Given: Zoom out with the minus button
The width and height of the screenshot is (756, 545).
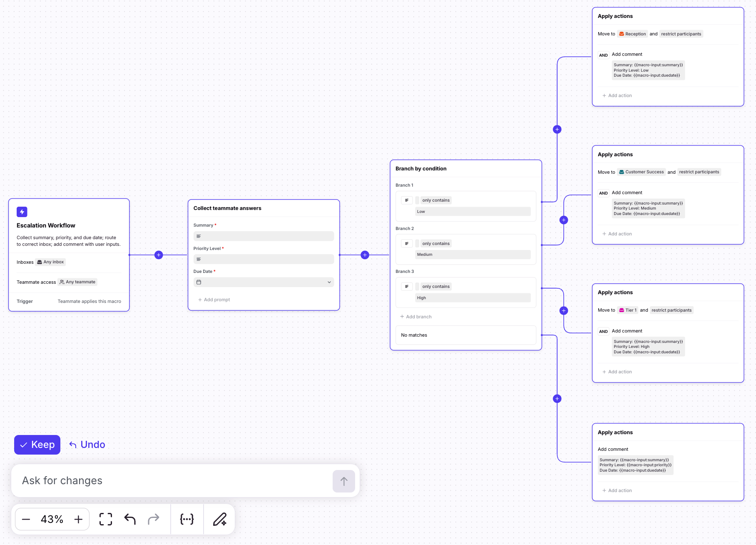Looking at the screenshot, I should [x=26, y=519].
